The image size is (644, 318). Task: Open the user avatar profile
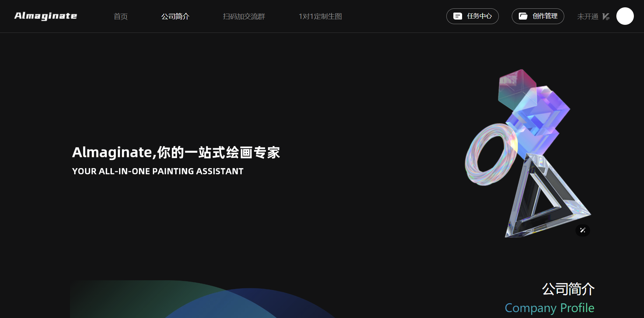625,16
